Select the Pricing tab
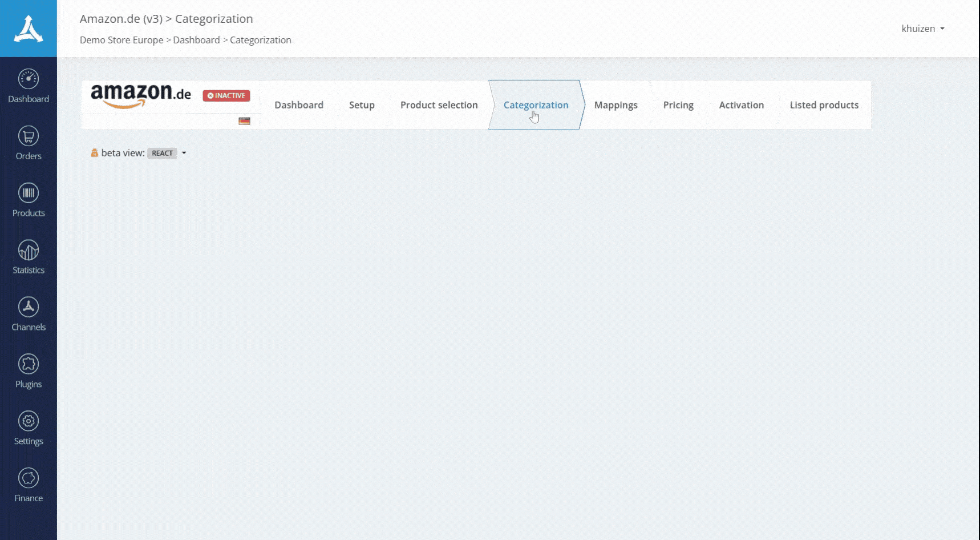Screen dimensions: 980x540 click(678, 105)
